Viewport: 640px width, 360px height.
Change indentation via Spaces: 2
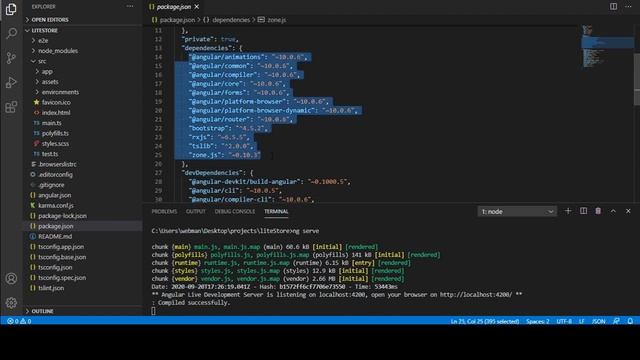(538, 321)
